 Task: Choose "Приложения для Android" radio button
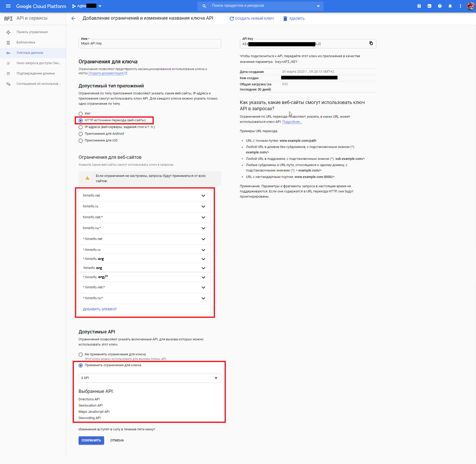point(81,134)
